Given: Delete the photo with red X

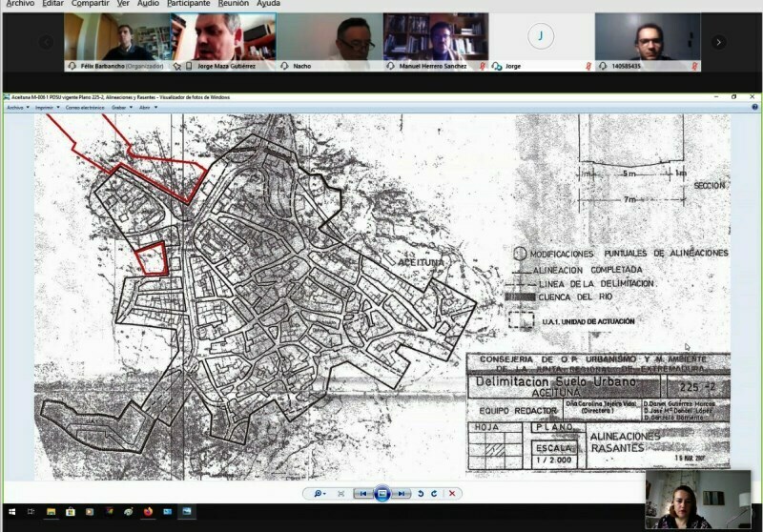Looking at the screenshot, I should click(x=452, y=494).
